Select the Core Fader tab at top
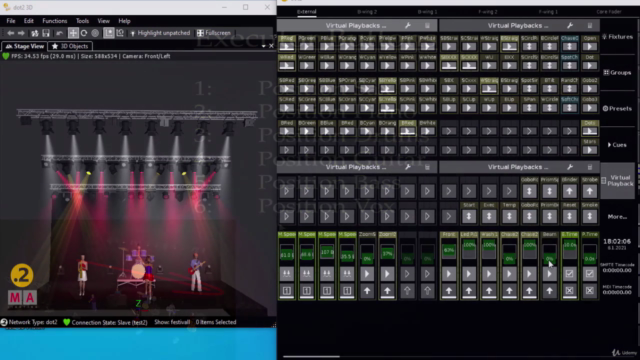The width and height of the screenshot is (640, 360). click(x=609, y=12)
